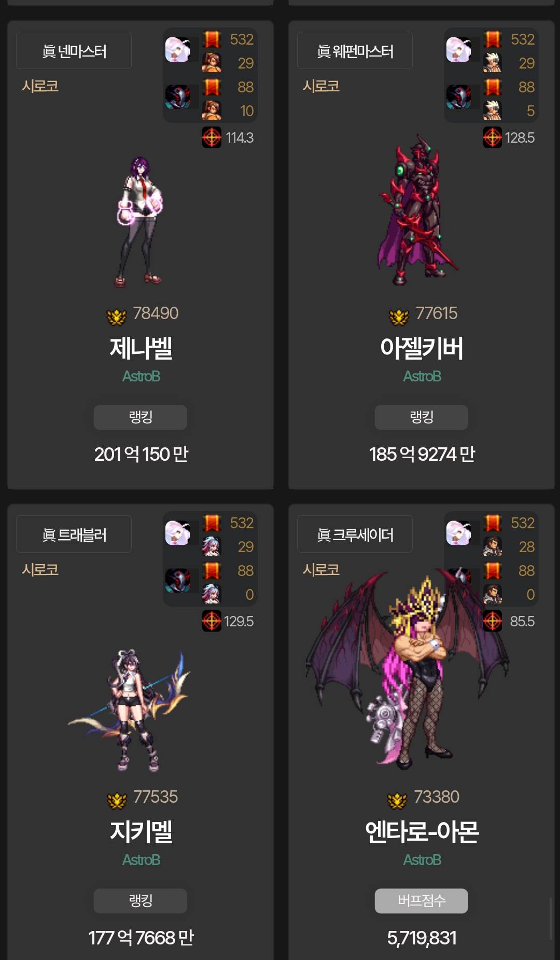560x960 pixels.
Task: Click the crosshair icon beside 114.3
Action: point(212,138)
